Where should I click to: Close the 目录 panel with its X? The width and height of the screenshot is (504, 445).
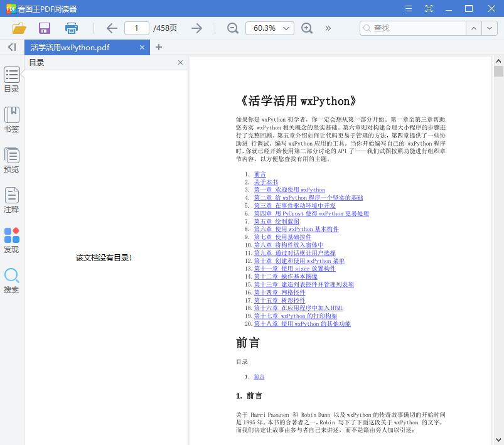click(180, 62)
